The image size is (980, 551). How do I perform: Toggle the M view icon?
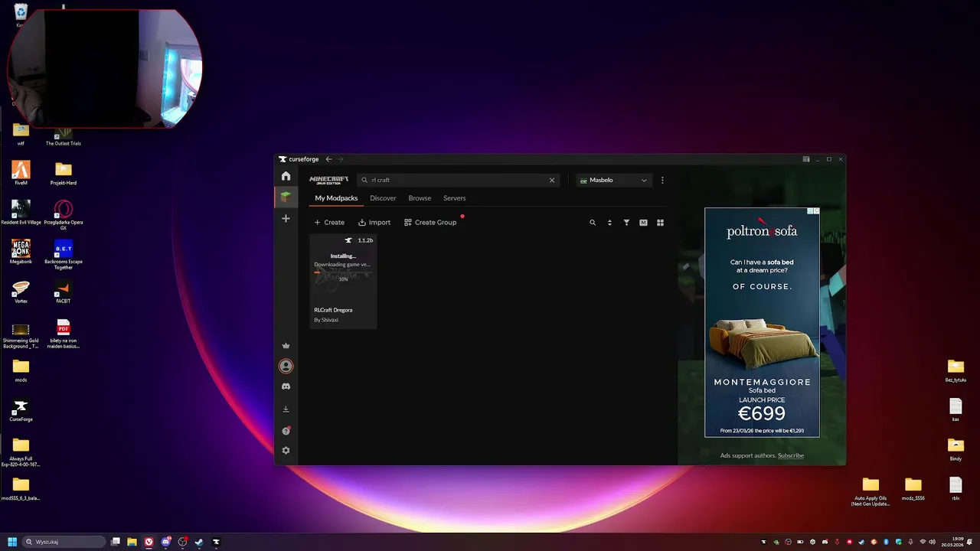coord(643,223)
